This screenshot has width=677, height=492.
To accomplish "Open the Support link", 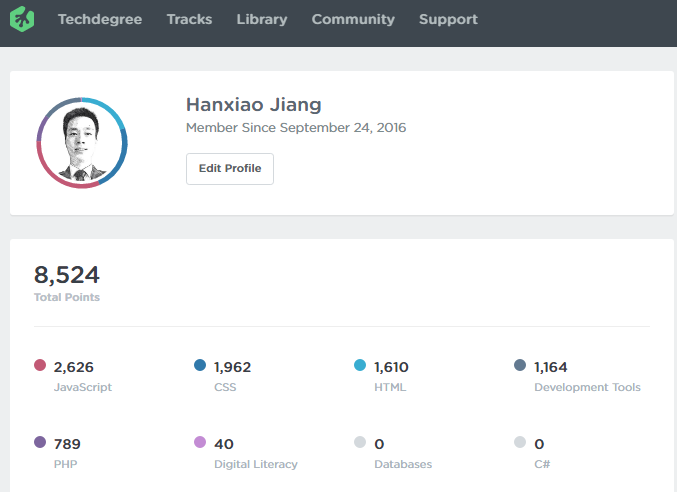I will point(448,19).
